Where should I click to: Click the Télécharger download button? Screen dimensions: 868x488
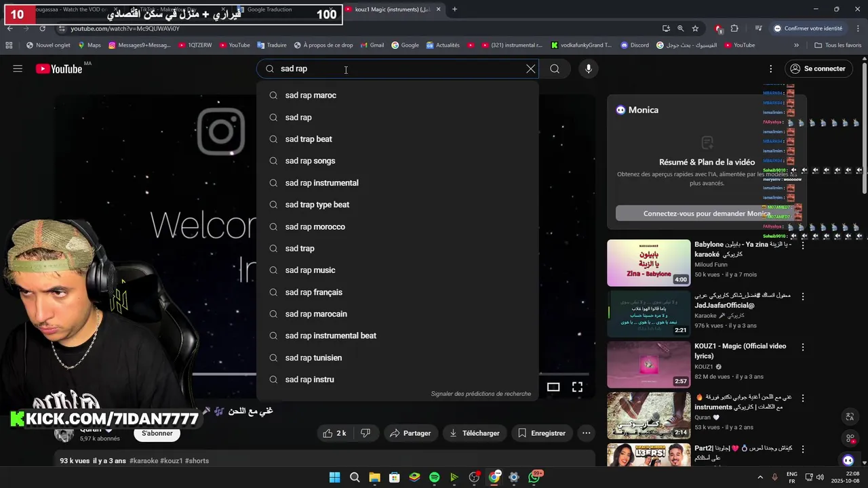tap(474, 433)
